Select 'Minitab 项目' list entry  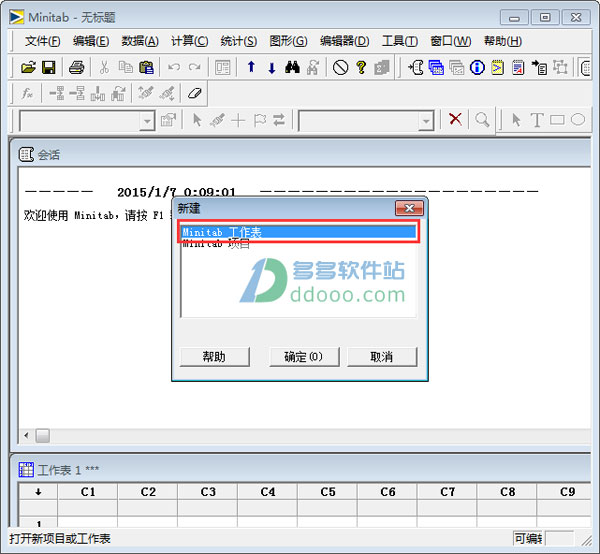298,243
